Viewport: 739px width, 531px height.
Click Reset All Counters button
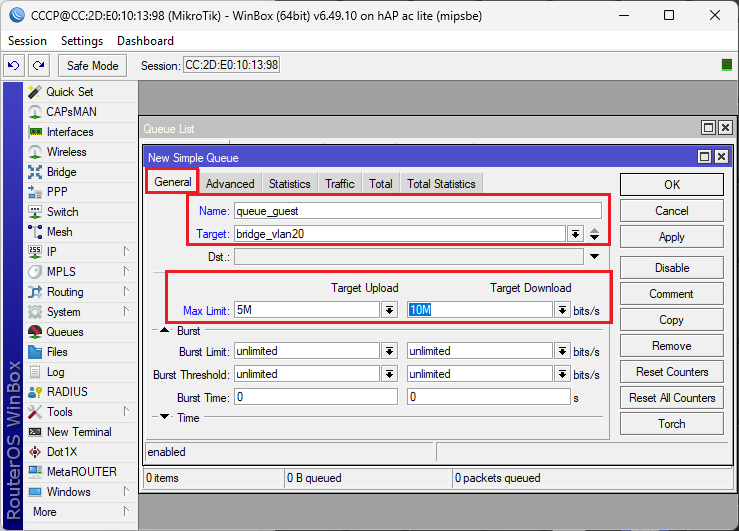tap(672, 398)
